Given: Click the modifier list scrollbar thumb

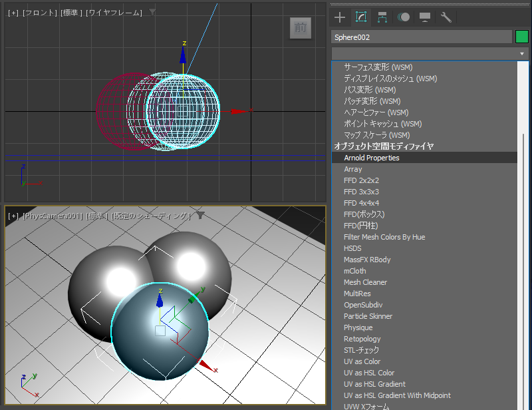Looking at the screenshot, I should pyautogui.click(x=523, y=272).
